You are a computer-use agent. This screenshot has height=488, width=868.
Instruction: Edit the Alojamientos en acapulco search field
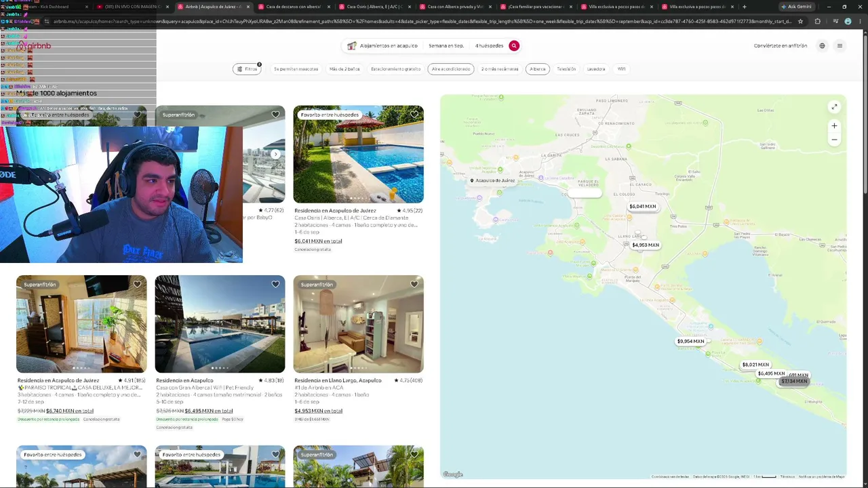[383, 46]
